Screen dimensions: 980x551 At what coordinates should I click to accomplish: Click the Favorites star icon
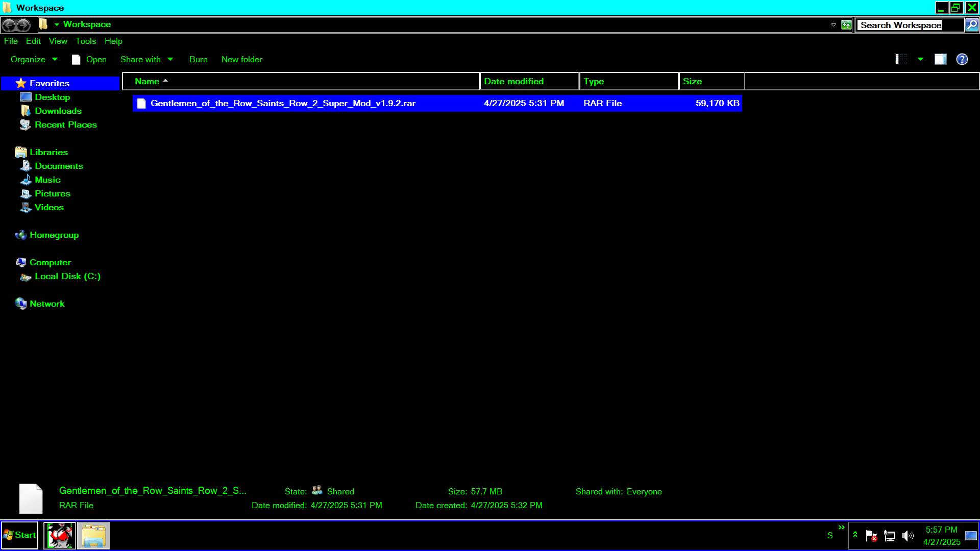pyautogui.click(x=20, y=83)
